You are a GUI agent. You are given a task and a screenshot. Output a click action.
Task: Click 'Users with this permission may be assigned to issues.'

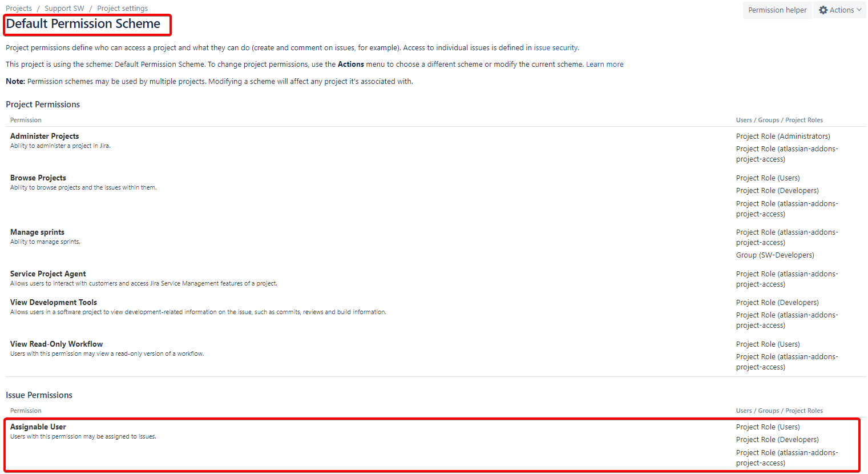(83, 436)
